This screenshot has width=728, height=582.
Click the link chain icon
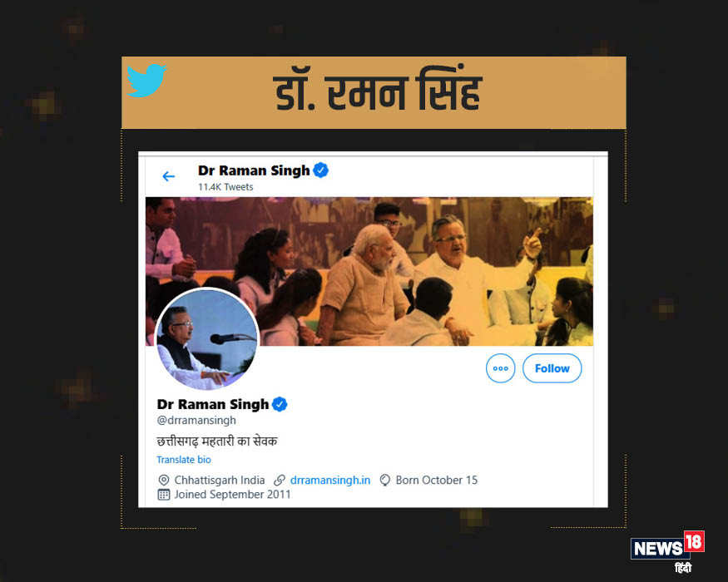pos(280,480)
